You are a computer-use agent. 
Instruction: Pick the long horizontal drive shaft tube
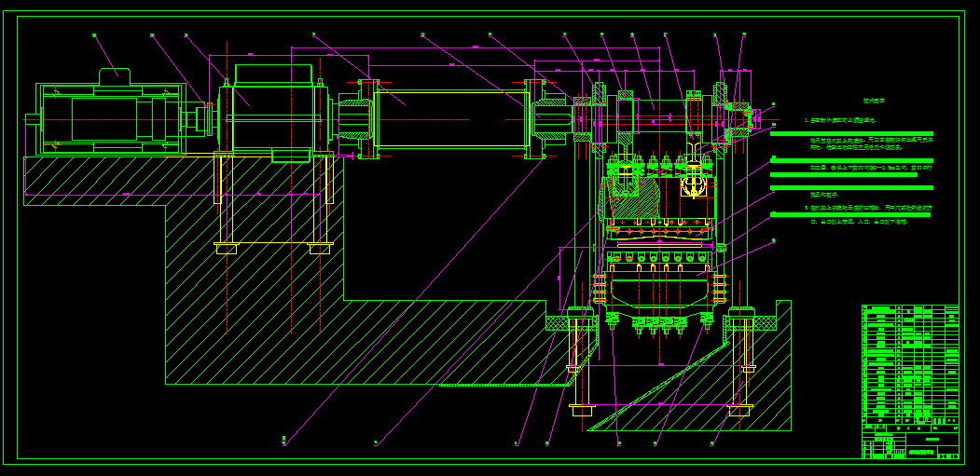[451, 118]
